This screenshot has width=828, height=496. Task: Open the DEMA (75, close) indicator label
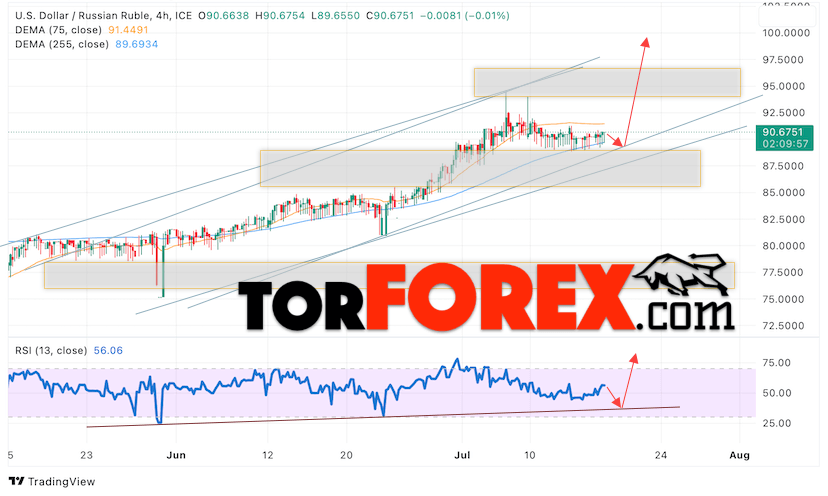click(x=58, y=30)
